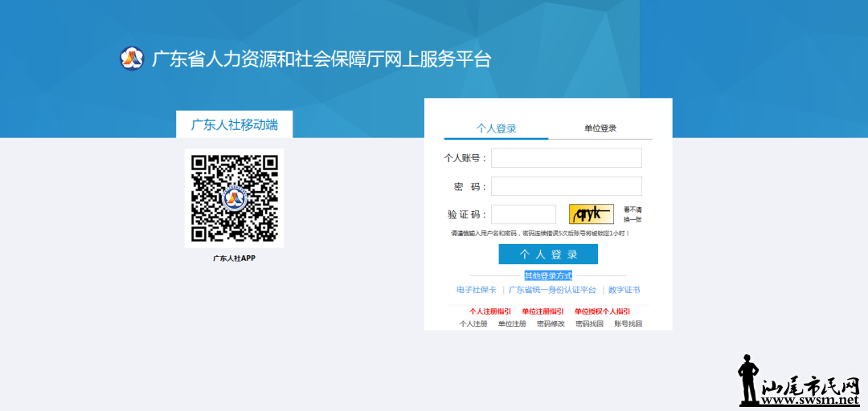The width and height of the screenshot is (868, 411).
Task: Open 数字证书 login option
Action: 624,290
